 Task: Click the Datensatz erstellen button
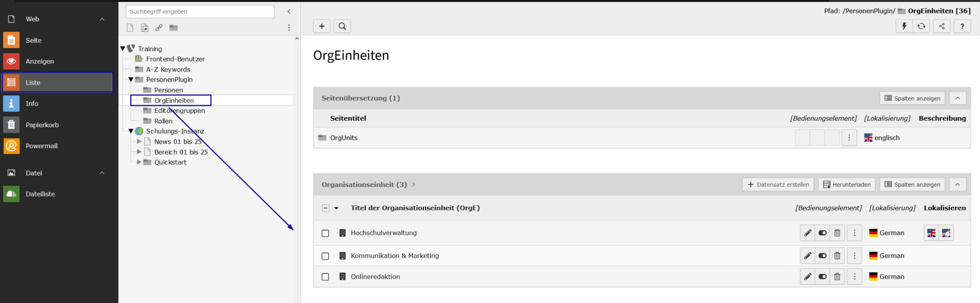click(778, 185)
